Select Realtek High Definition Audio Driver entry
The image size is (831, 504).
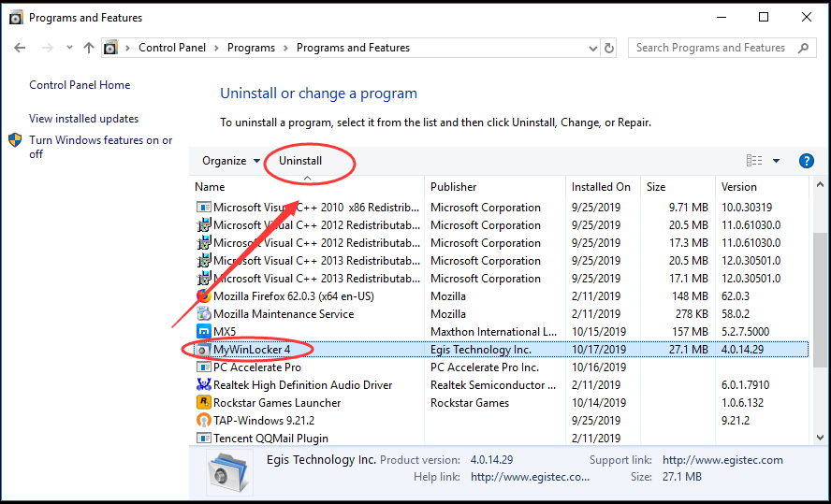302,385
